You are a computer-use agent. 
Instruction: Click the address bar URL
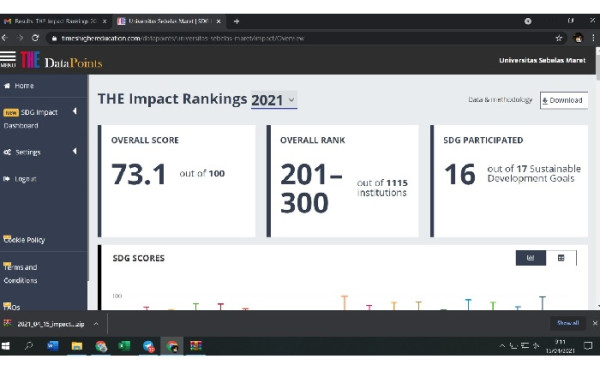(183, 38)
